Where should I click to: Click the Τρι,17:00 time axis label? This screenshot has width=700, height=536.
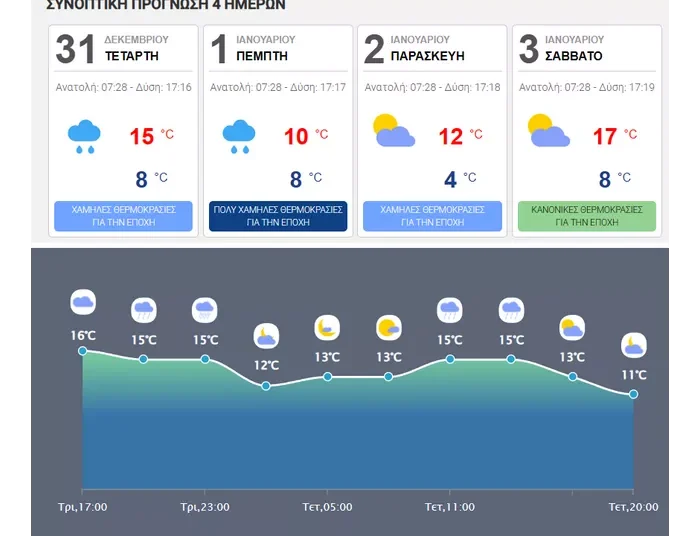pos(83,507)
